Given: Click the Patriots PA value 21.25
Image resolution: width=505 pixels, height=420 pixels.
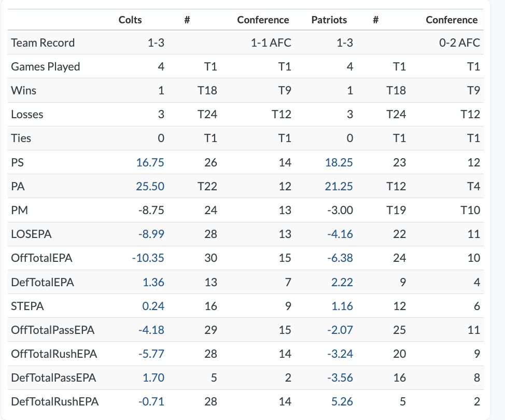Looking at the screenshot, I should pyautogui.click(x=339, y=186).
